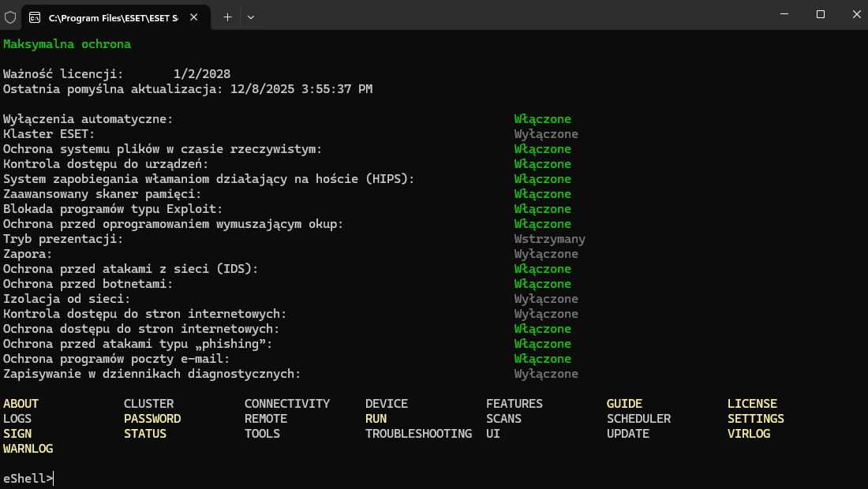Click the shield icon in title bar
Image resolution: width=868 pixels, height=489 pixels.
(x=10, y=16)
